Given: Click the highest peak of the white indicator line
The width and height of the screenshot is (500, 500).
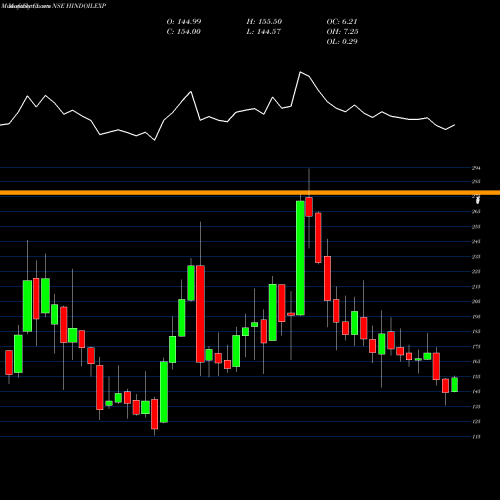Looking at the screenshot, I should pos(300,72).
